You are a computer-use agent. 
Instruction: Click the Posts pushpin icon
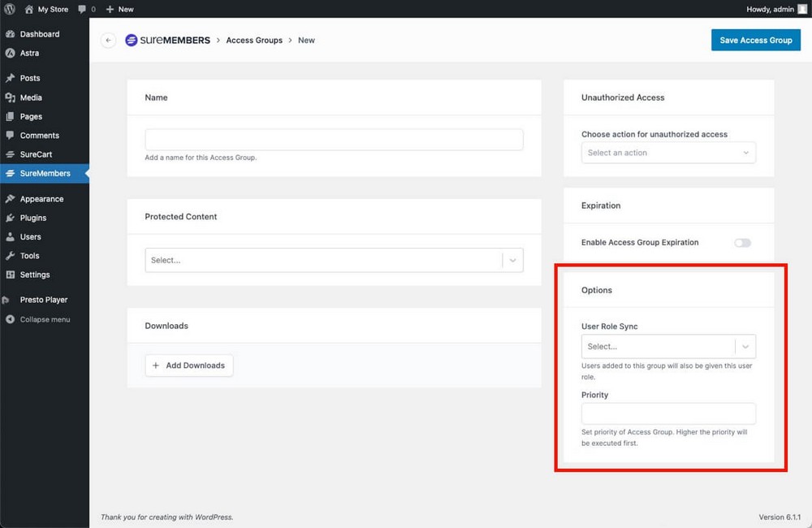coord(10,78)
